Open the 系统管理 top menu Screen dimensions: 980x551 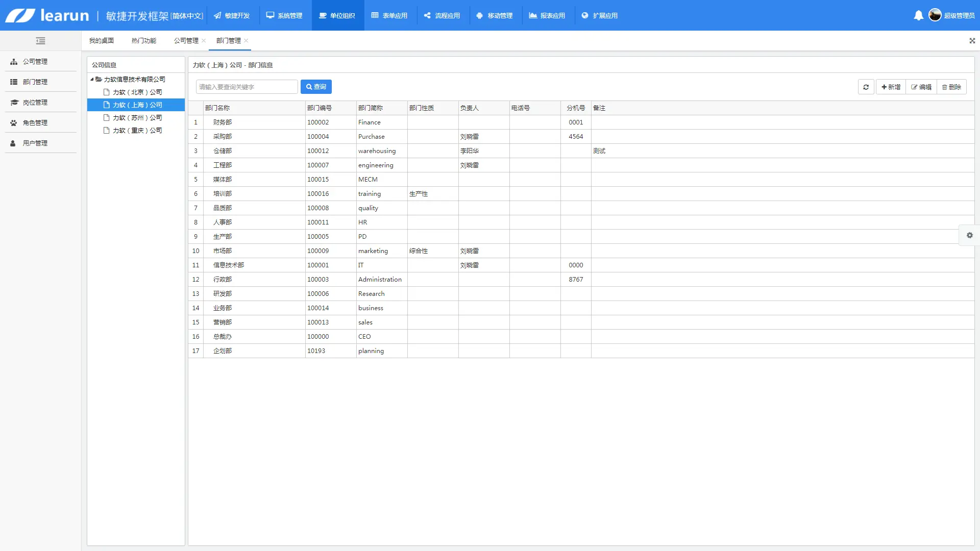click(284, 15)
